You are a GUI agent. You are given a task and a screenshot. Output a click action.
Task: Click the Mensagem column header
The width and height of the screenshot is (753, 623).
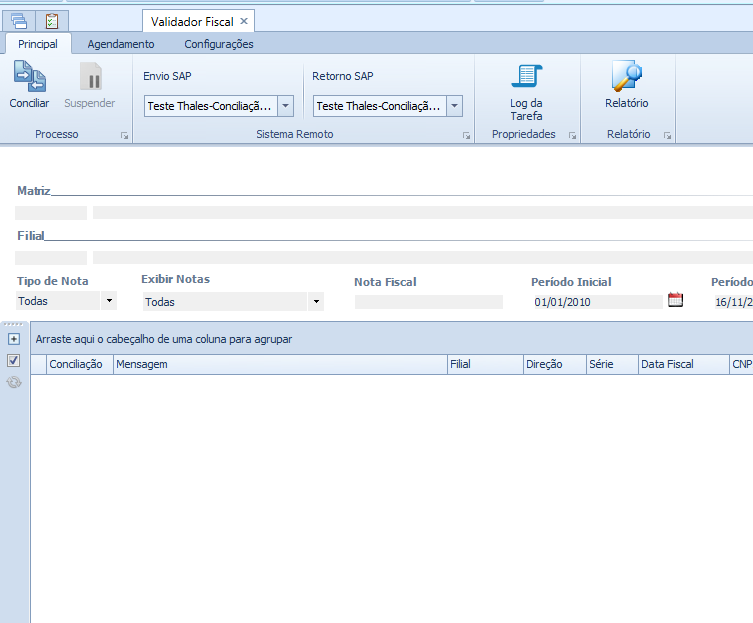tap(280, 365)
